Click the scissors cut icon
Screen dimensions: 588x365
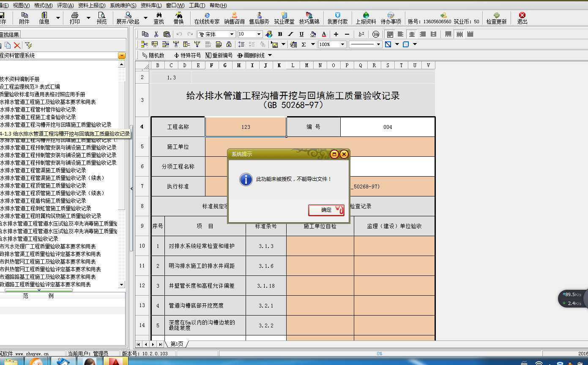pyautogui.click(x=156, y=34)
